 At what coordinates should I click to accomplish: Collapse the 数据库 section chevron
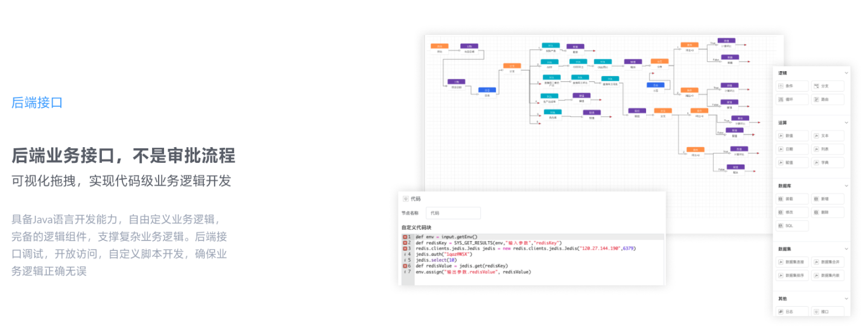click(x=846, y=186)
